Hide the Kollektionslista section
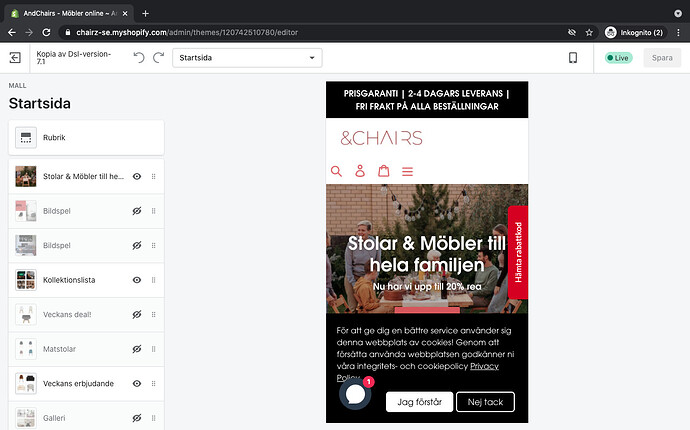Image resolution: width=690 pixels, height=430 pixels. (137, 280)
